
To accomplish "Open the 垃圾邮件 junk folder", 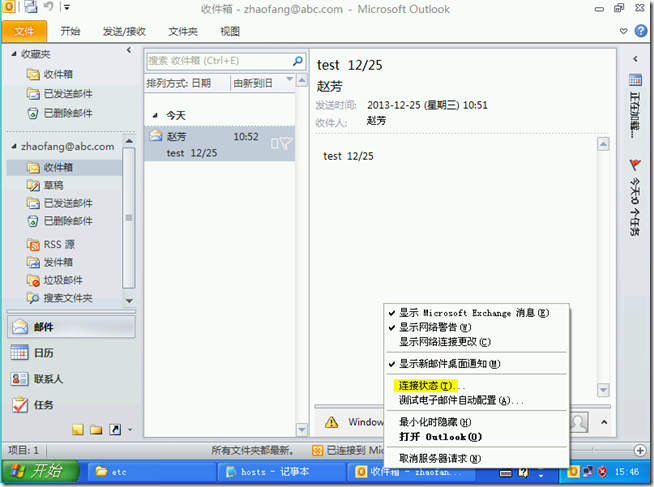I will [55, 280].
